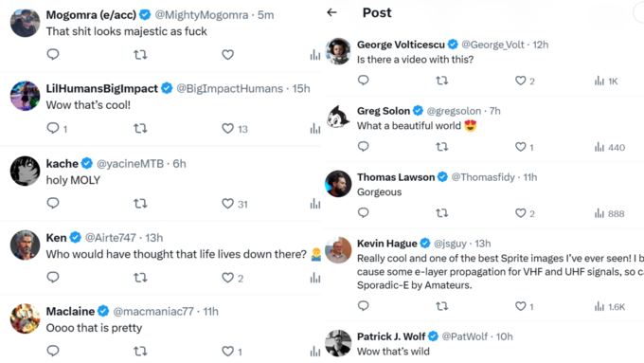This screenshot has height=363, width=644.
Task: Open the @MightyMogomra profile handle
Action: tap(201, 15)
